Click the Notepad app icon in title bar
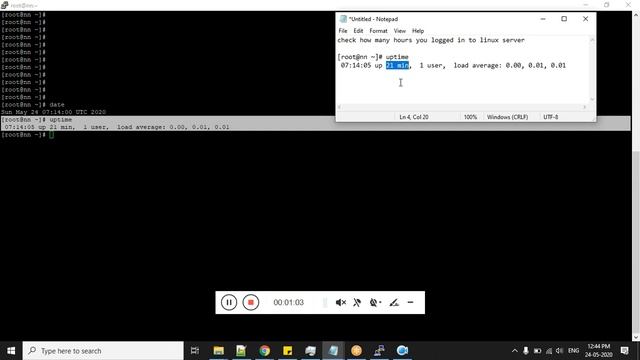 point(343,19)
